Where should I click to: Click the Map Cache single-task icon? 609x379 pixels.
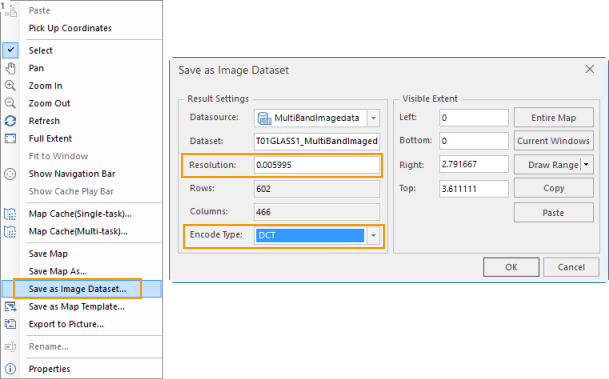click(x=10, y=214)
